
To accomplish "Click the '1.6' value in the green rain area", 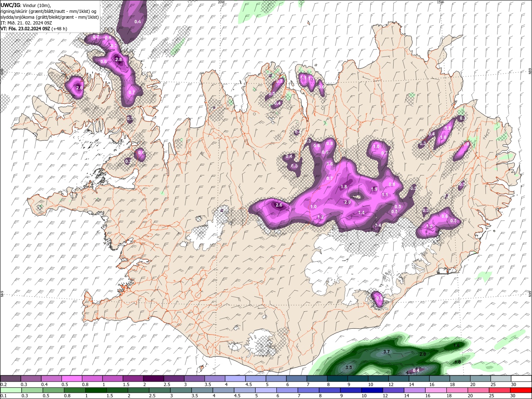I will pos(456,345).
